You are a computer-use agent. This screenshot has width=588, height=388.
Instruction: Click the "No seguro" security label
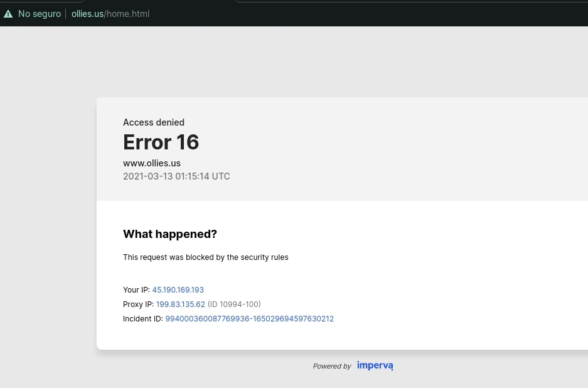tap(40, 14)
